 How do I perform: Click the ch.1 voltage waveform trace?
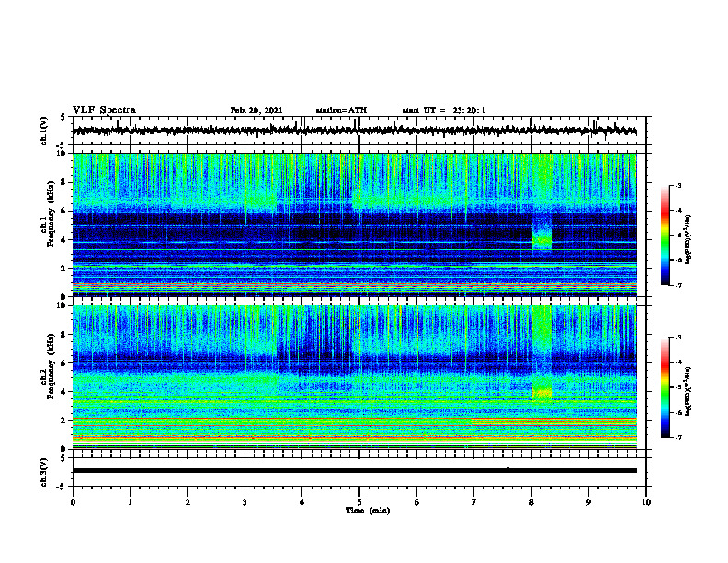pyautogui.click(x=355, y=131)
